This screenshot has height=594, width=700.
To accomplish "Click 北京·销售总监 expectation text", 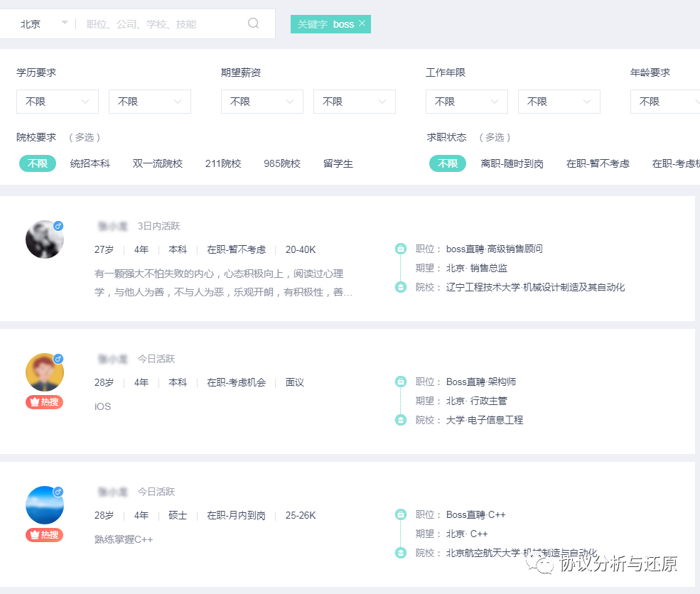I will (476, 268).
